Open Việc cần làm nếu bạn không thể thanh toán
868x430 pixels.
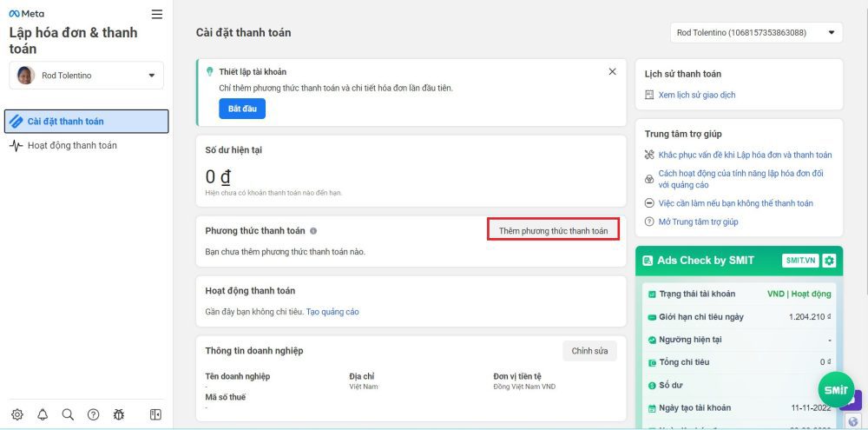(x=736, y=203)
